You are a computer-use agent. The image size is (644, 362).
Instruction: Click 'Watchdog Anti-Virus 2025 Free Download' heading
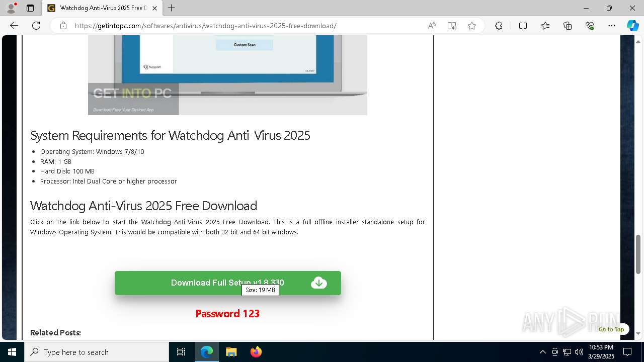(x=143, y=206)
